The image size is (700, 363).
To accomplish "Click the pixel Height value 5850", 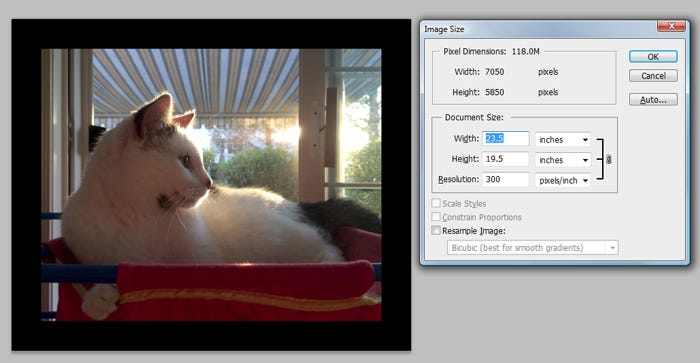I will point(494,92).
